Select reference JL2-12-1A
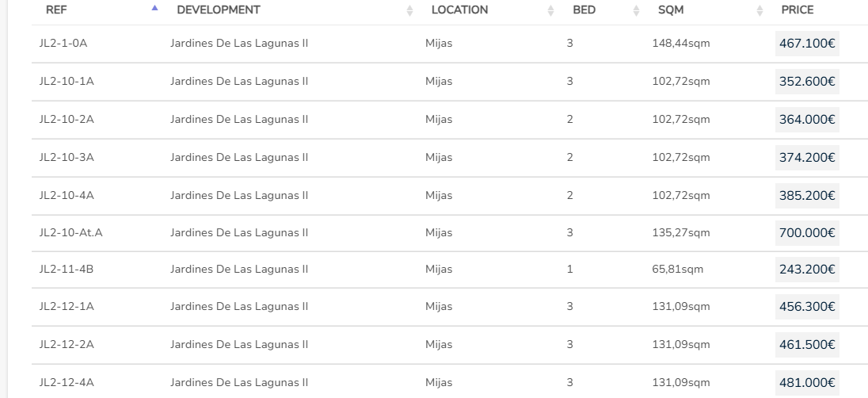 (x=67, y=307)
